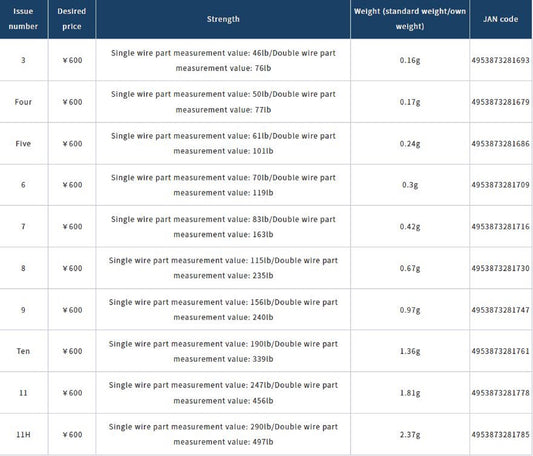Viewport: 533px width, 456px height.
Task: Click the Desired price column header
Action: point(72,19)
